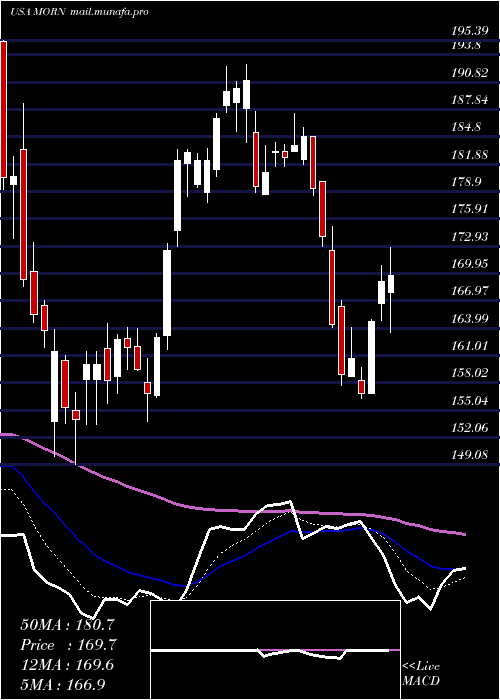This screenshot has width=500, height=700.
Task: Click the 166.97 price axis label
Action: pyautogui.click(x=469, y=291)
